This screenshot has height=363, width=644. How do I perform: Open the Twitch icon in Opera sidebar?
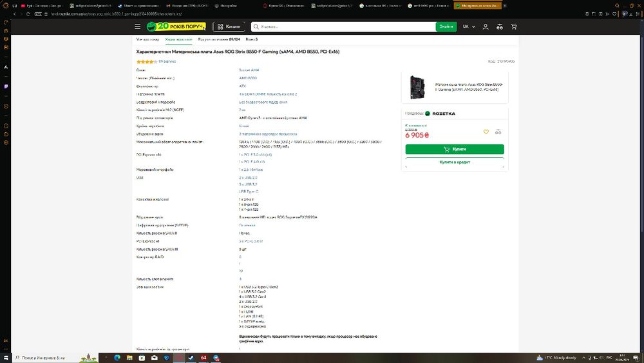point(6,87)
